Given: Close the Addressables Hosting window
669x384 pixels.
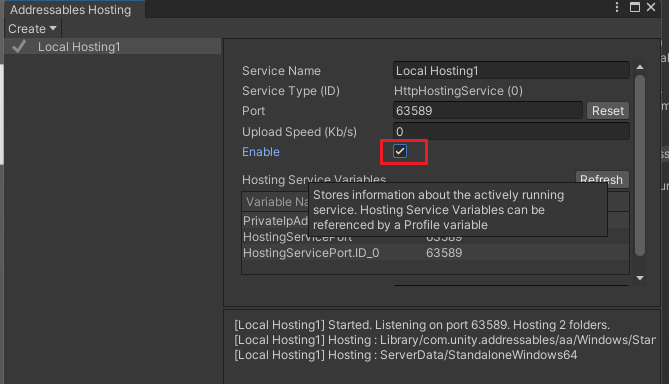Looking at the screenshot, I should [651, 7].
